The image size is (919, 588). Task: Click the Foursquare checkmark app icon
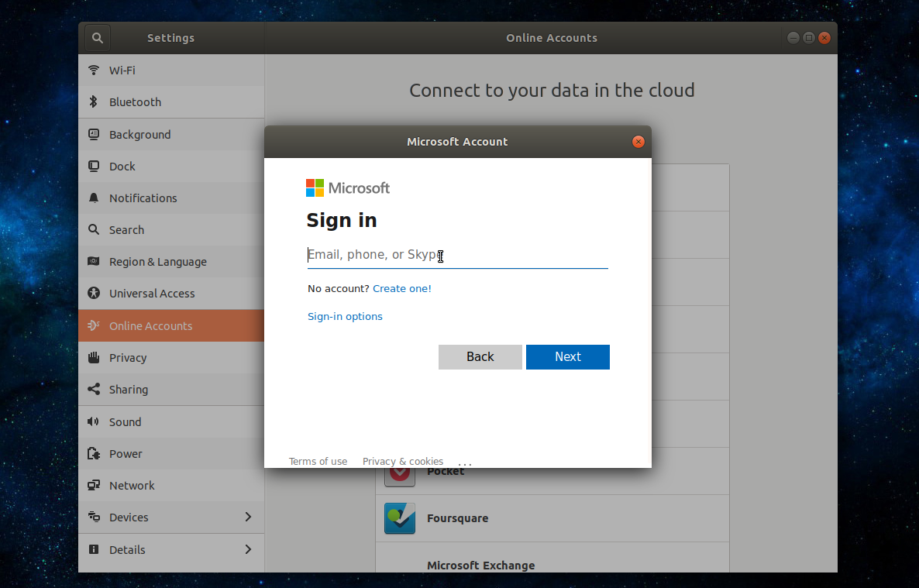pos(400,518)
